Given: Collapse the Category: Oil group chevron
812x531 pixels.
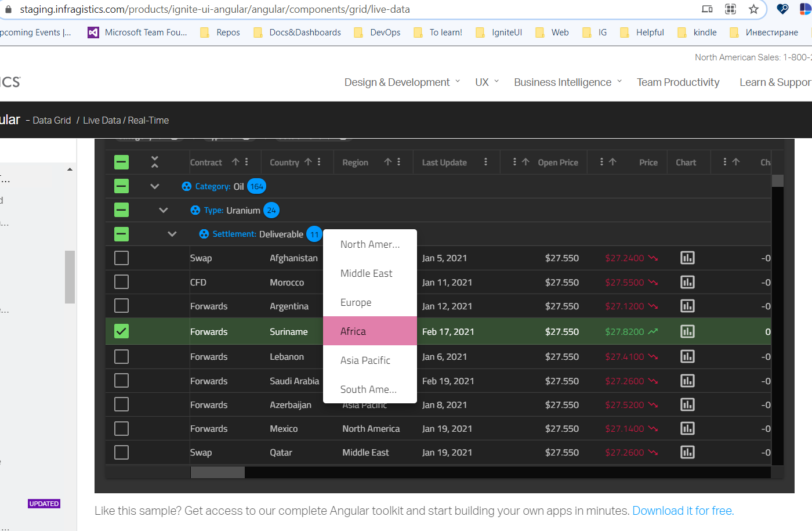Looking at the screenshot, I should (x=154, y=186).
